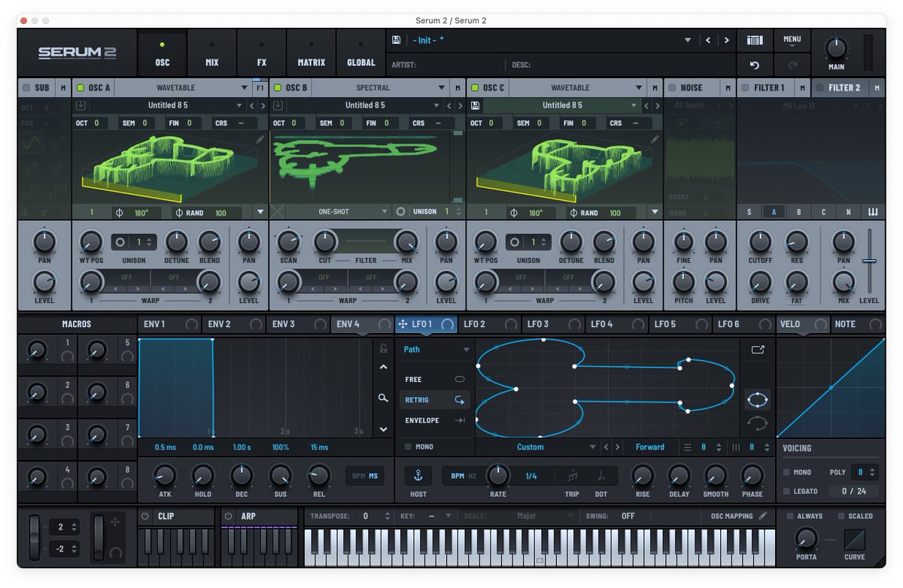Click the envelope zoom magnifier icon
903x588 pixels.
383,398
